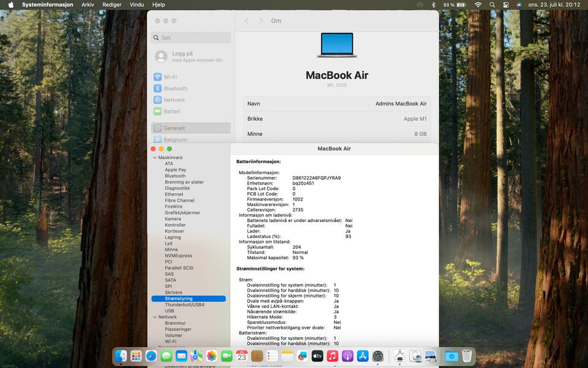Open App Store from the Dock
This screenshot has height=368, width=588.
[x=363, y=356]
